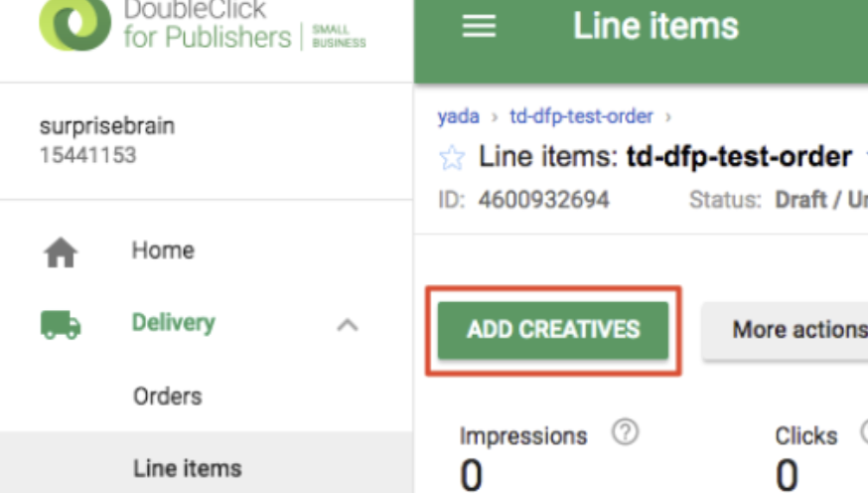Click the Impressions count value
Image resolution: width=868 pixels, height=493 pixels.
[x=472, y=476]
